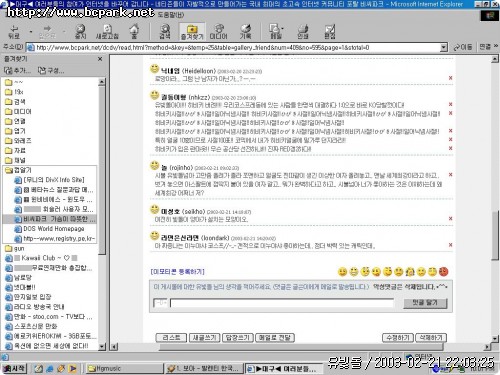Expand the gun favorites folder
500x375 pixels.
pos(15,248)
